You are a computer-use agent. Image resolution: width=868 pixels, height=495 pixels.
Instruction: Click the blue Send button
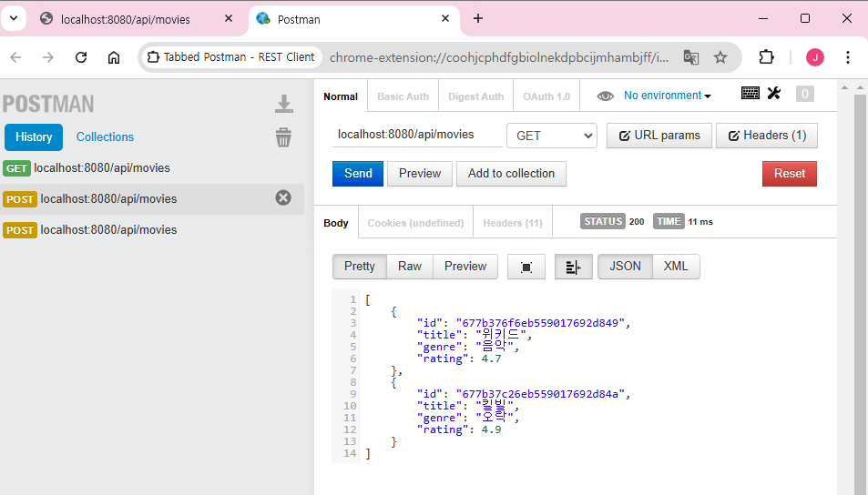(358, 174)
